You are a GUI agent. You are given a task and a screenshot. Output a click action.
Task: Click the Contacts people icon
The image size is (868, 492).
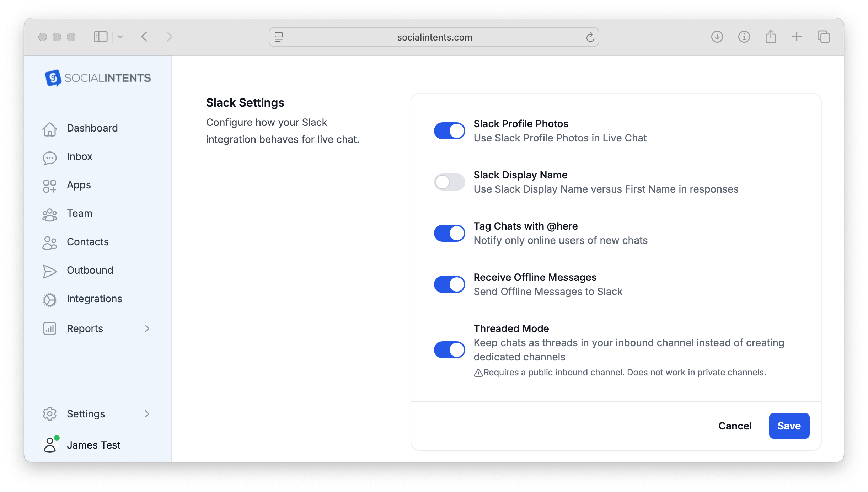(50, 243)
